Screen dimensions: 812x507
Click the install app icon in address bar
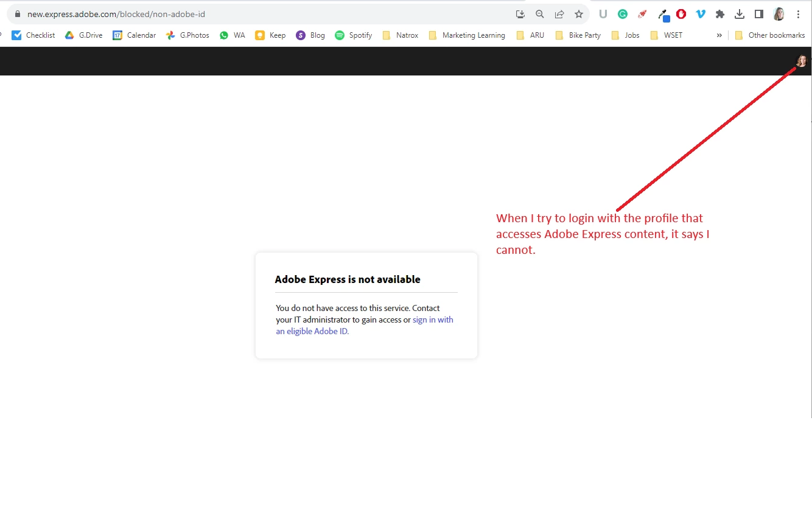click(520, 14)
